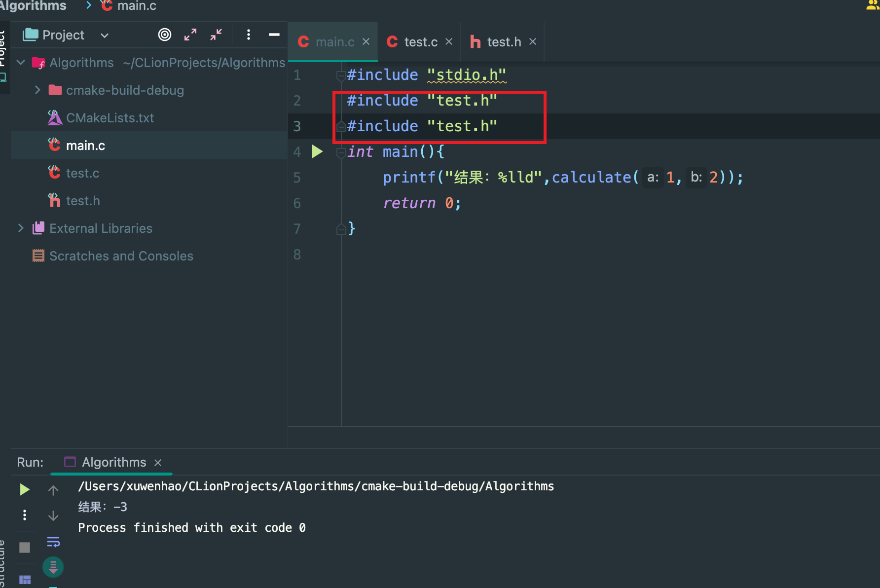Open the Project view dropdown
The height and width of the screenshot is (588, 880).
105,36
